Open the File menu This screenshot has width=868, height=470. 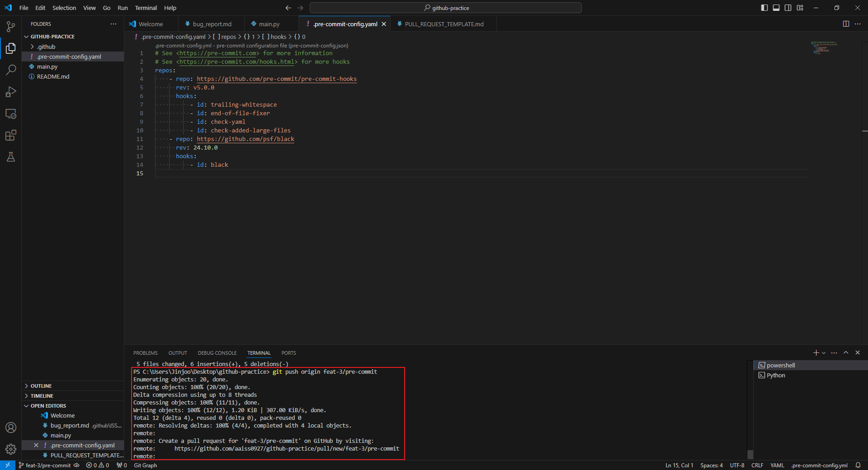click(24, 8)
